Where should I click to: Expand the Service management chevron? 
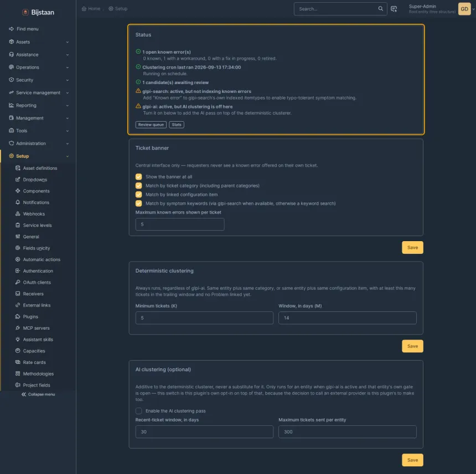click(x=68, y=93)
